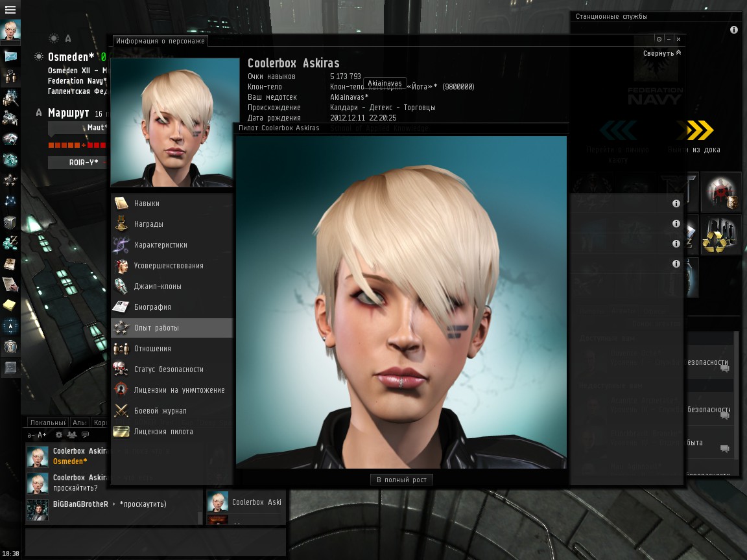Click info icon below Станционные службы header
The image size is (747, 560).
point(733,30)
